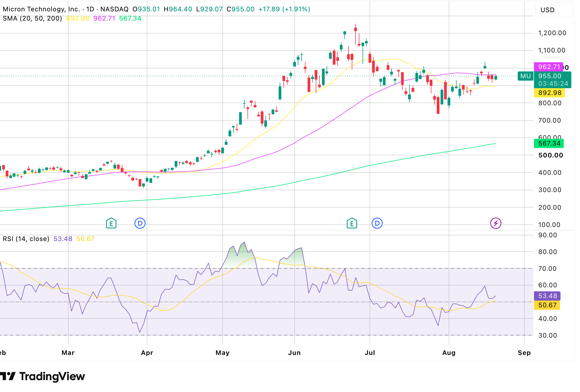Click the 400.00 price axis label

click(x=550, y=173)
